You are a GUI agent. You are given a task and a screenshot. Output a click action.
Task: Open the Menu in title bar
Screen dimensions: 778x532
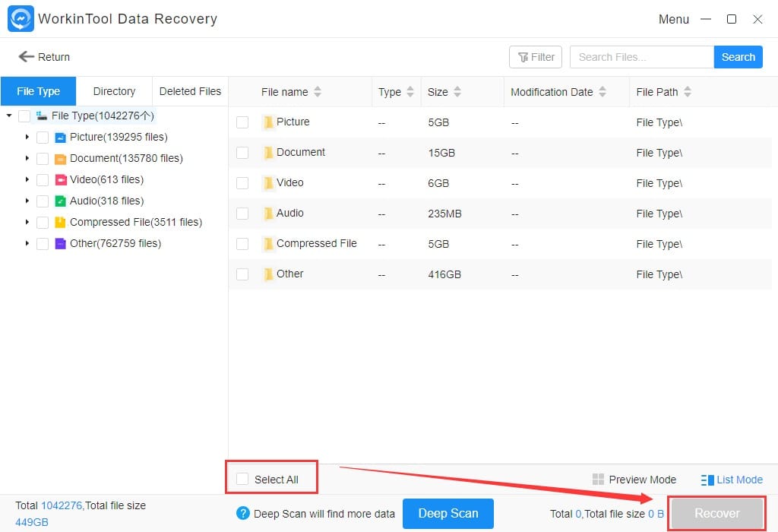(x=673, y=19)
